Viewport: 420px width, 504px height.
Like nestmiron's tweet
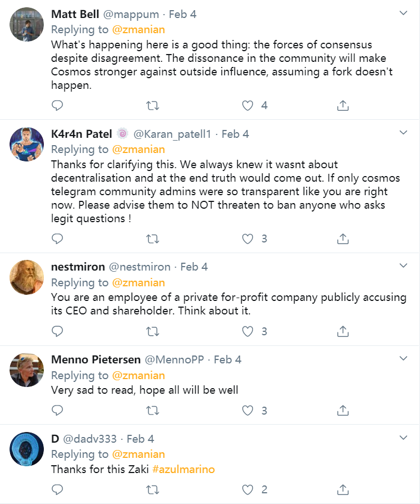[x=247, y=331]
